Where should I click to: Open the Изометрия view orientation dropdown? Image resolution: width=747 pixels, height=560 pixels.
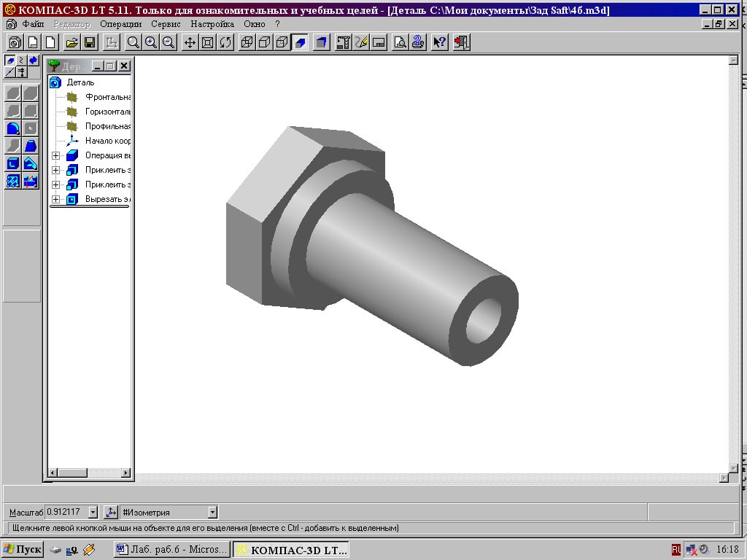coord(212,513)
